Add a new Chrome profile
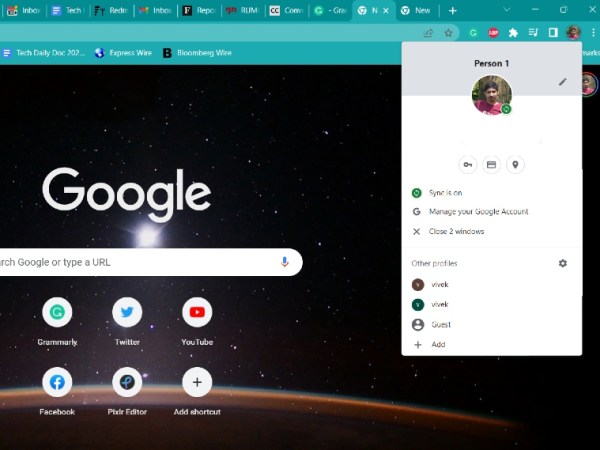The width and height of the screenshot is (600, 450). click(492, 345)
